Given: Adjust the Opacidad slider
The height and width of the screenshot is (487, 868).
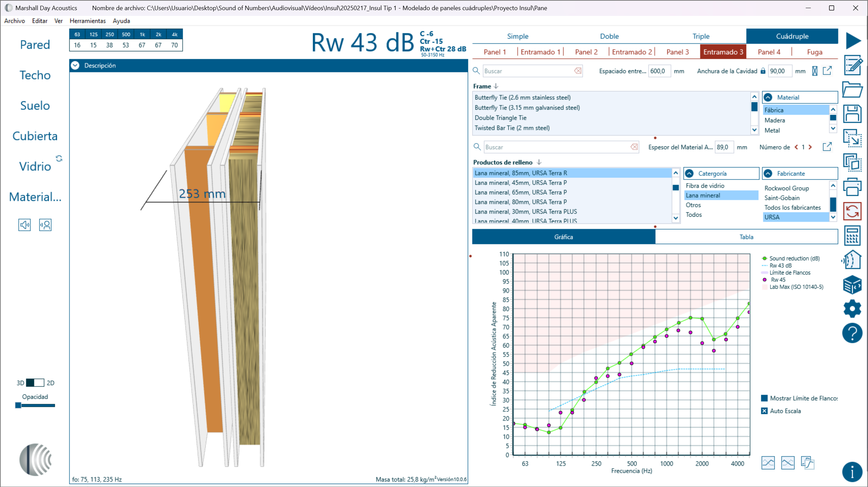Looking at the screenshot, I should pos(19,405).
